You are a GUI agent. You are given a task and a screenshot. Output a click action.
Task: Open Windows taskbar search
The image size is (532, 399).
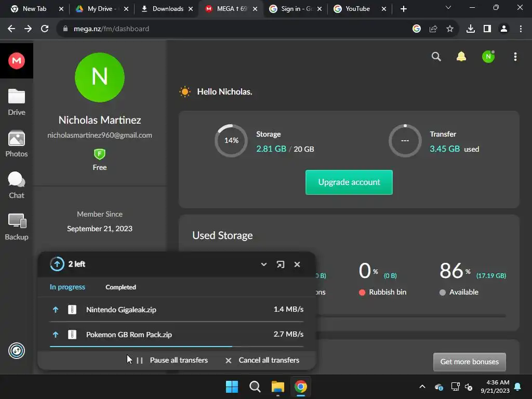[255, 387]
